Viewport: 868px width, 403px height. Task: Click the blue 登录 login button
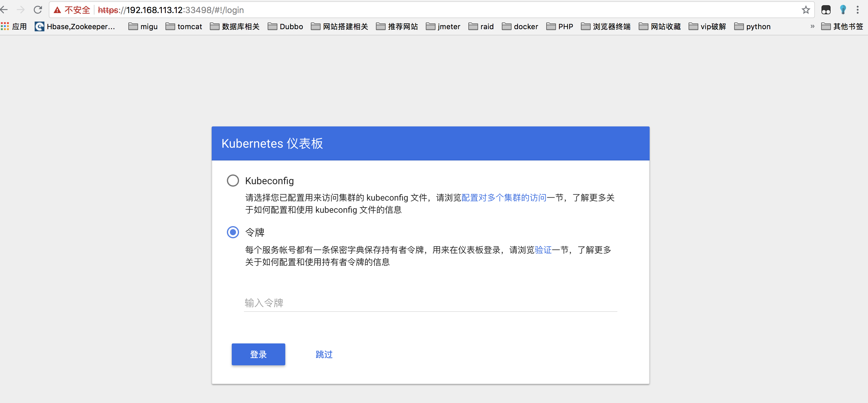(x=258, y=354)
